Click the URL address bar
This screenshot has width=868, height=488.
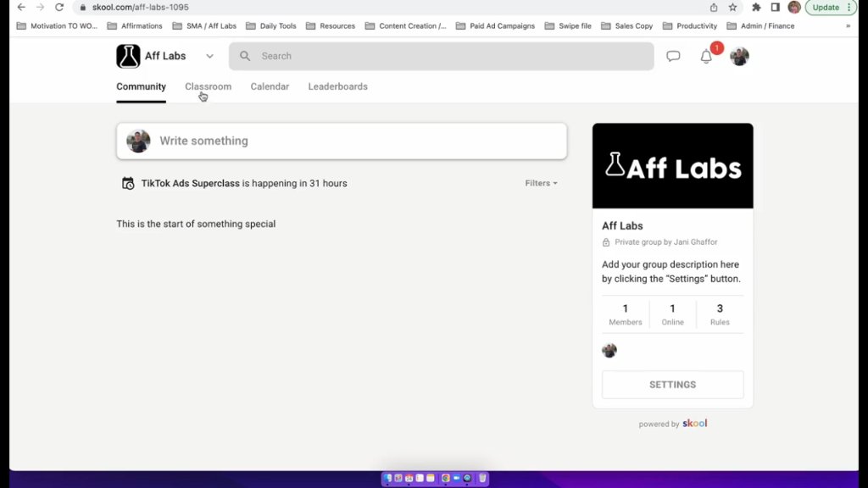[x=387, y=7]
